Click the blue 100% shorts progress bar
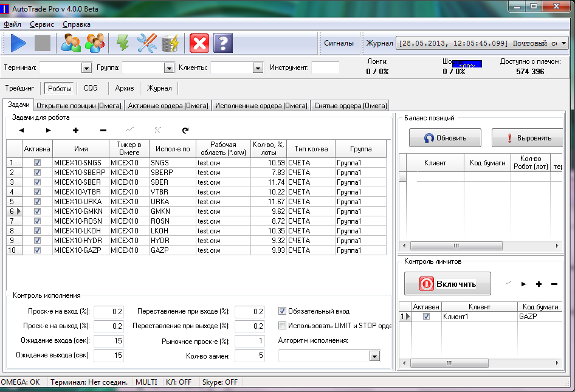The width and height of the screenshot is (575, 392). [x=467, y=64]
